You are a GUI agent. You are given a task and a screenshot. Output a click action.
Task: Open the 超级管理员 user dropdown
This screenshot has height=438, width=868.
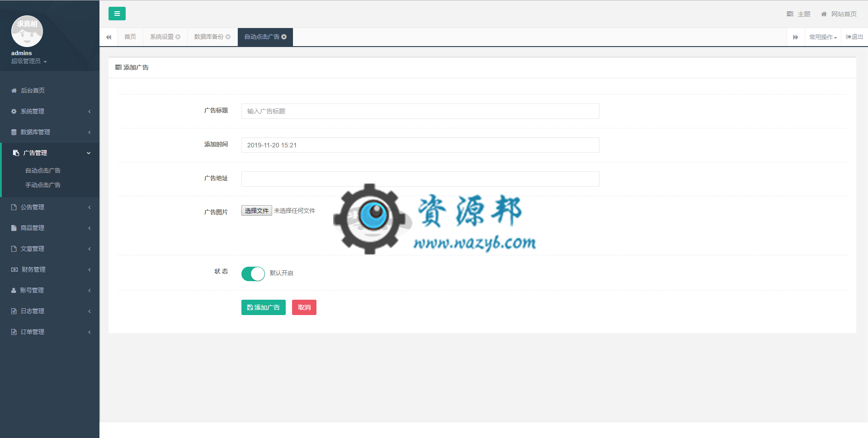click(x=29, y=61)
